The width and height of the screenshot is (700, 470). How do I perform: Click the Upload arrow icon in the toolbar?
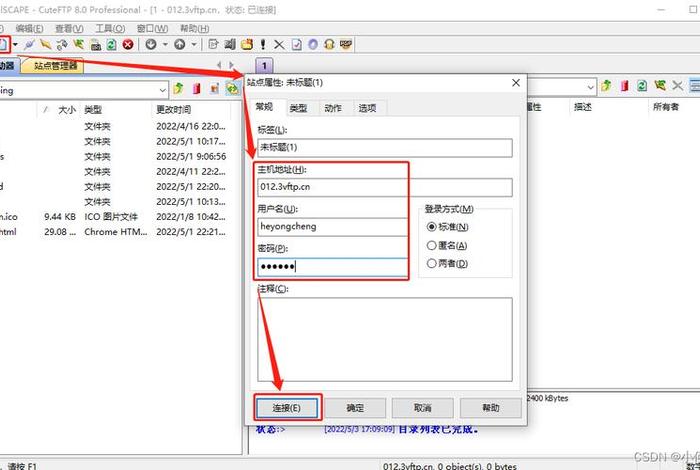(179, 44)
